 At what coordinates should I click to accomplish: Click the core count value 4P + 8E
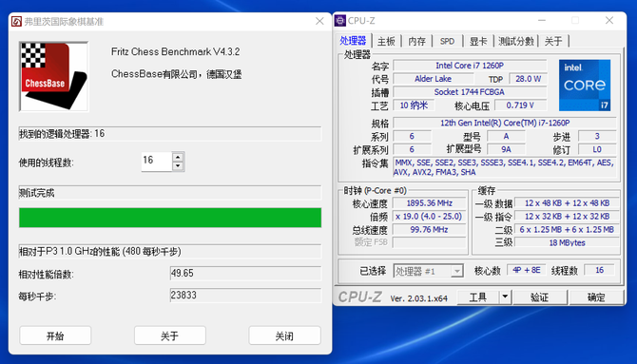tap(526, 270)
